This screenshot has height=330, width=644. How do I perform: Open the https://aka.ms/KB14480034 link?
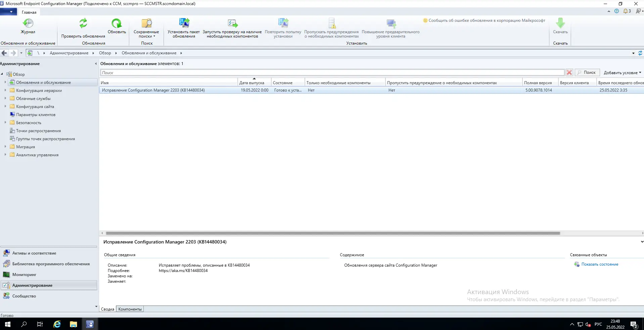[183, 271]
